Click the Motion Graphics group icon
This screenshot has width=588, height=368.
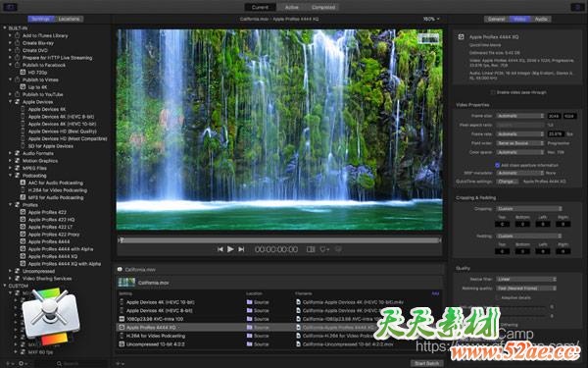coord(17,161)
